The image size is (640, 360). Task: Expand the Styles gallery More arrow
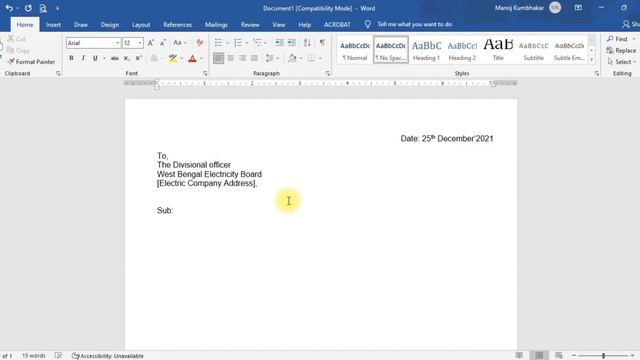coord(591,60)
